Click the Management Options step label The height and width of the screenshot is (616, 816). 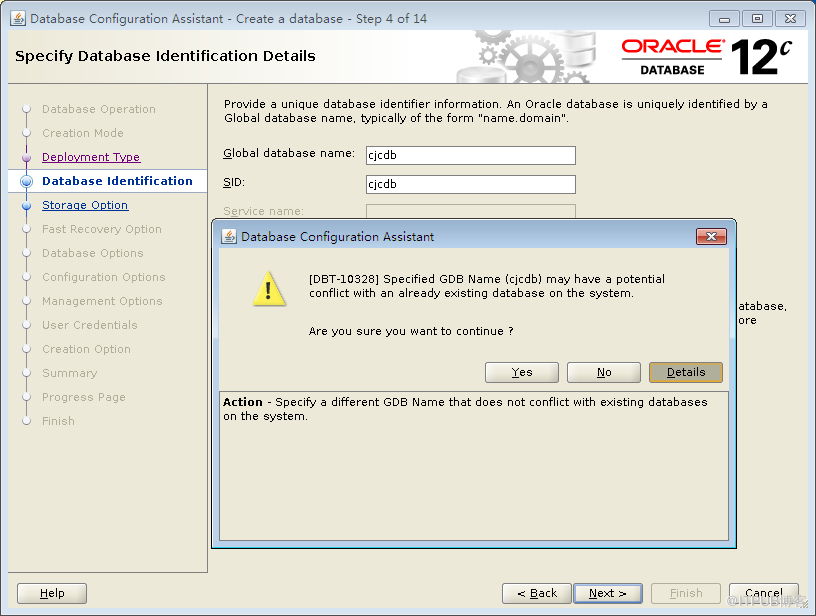[102, 301]
